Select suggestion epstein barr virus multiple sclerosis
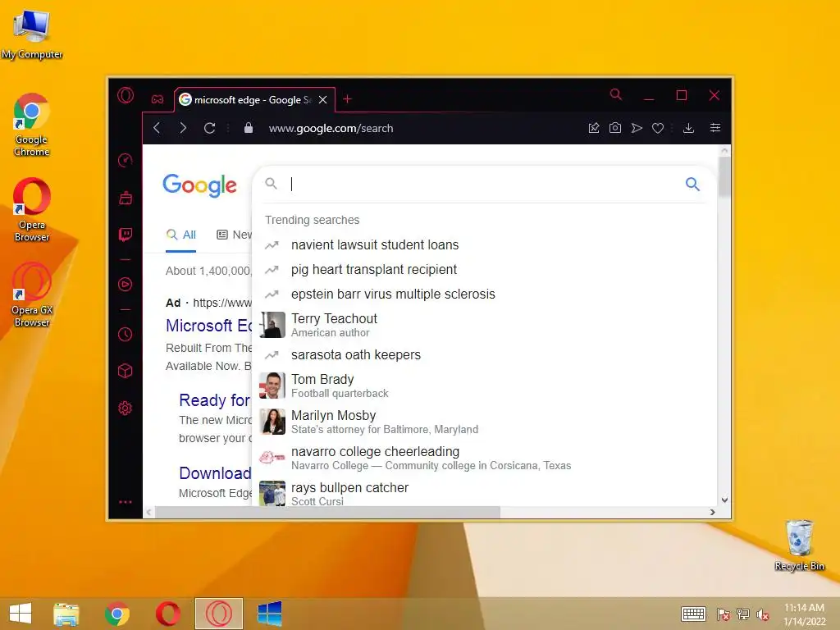Viewport: 840px width, 630px height. point(485,294)
